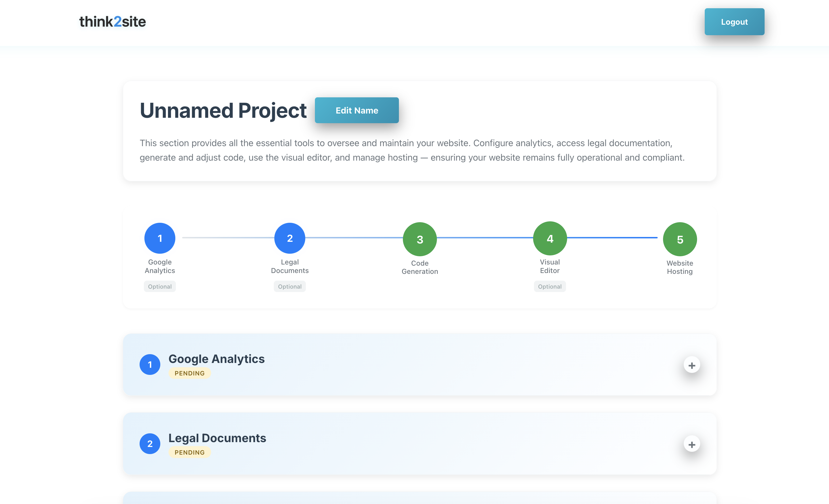Click step 1 Google Analytics circle
The width and height of the screenshot is (829, 504).
[160, 238]
